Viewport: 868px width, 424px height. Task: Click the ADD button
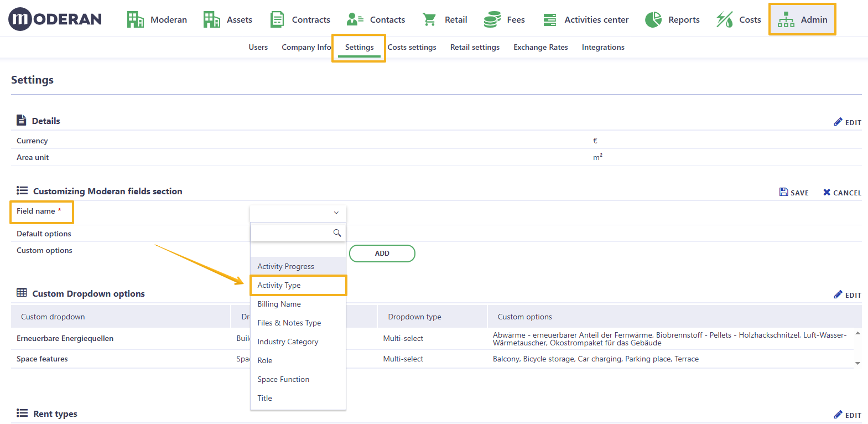click(382, 254)
